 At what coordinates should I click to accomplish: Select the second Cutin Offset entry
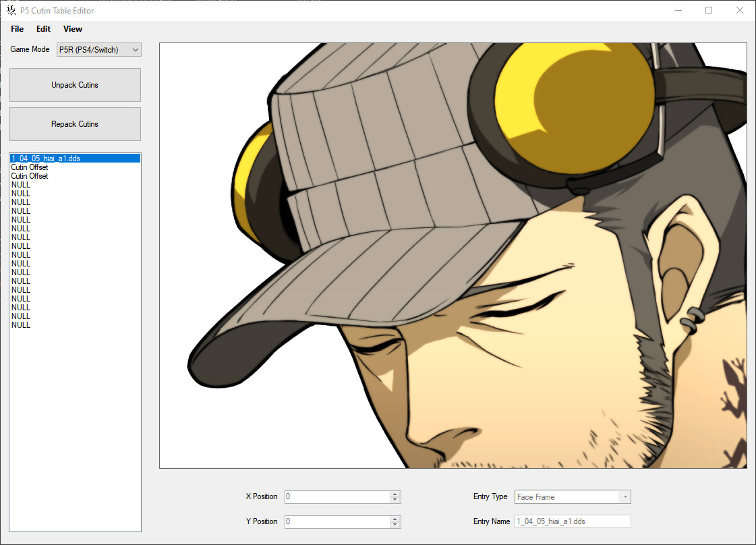pyautogui.click(x=29, y=175)
